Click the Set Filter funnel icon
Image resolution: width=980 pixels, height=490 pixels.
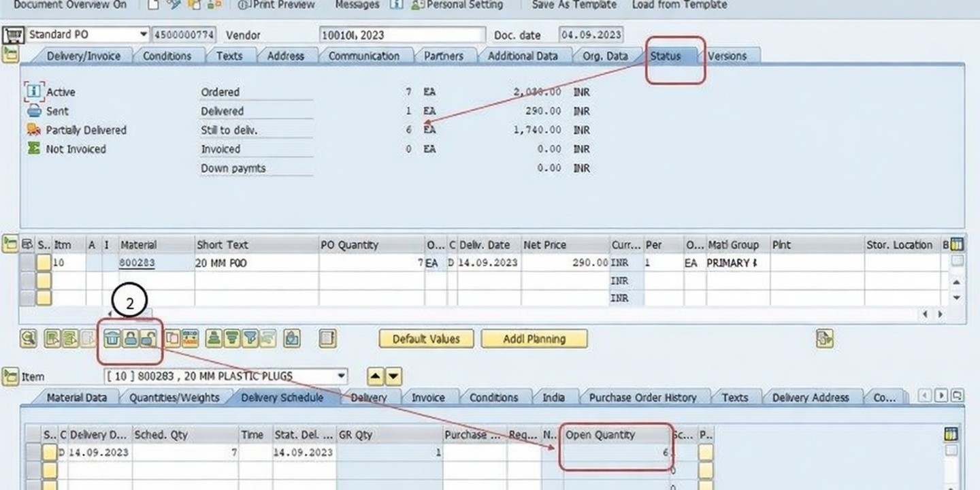(250, 338)
